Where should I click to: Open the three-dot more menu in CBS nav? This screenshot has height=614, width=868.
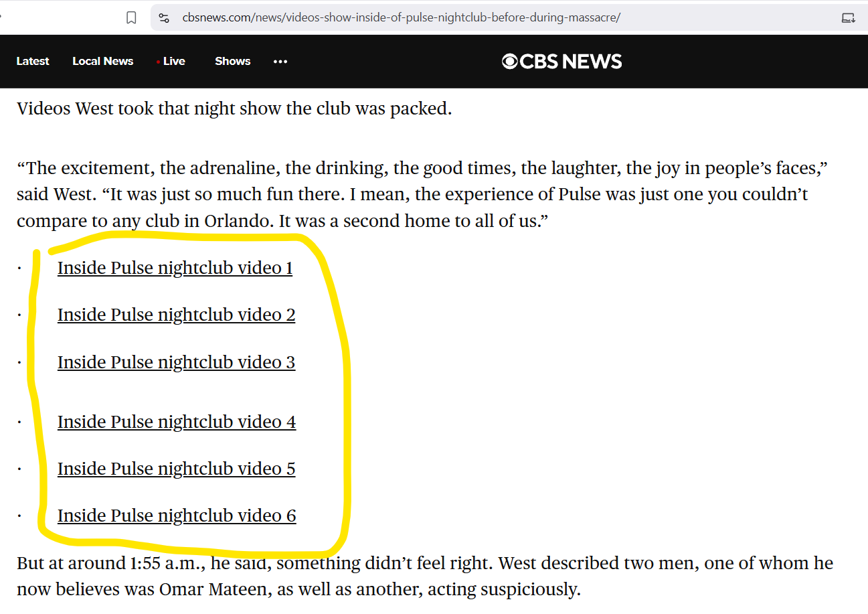(x=280, y=62)
